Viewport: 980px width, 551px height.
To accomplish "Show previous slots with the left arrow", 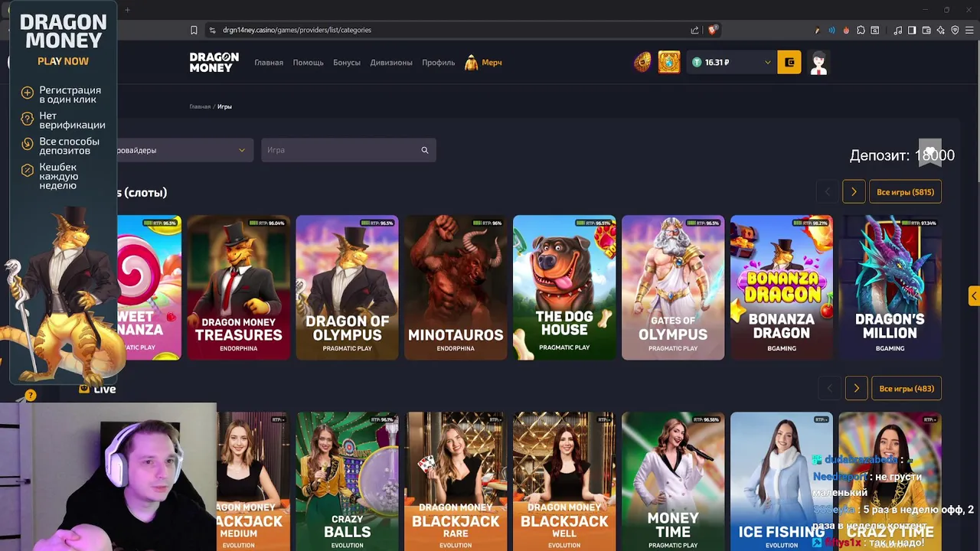I will pyautogui.click(x=828, y=192).
